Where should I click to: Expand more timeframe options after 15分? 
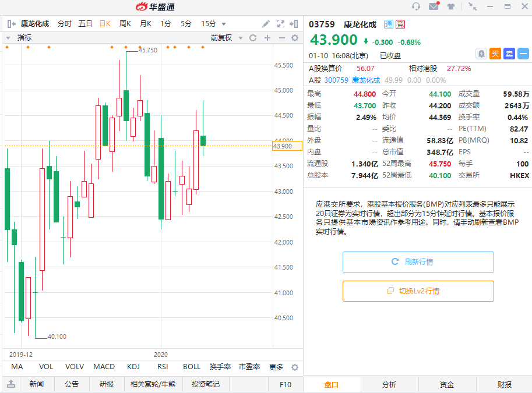point(224,24)
